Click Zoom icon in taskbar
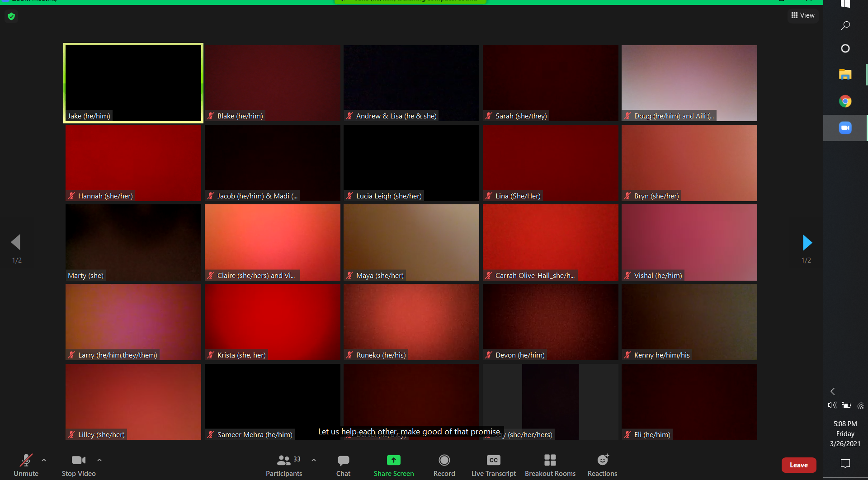Image resolution: width=868 pixels, height=480 pixels. [x=845, y=128]
